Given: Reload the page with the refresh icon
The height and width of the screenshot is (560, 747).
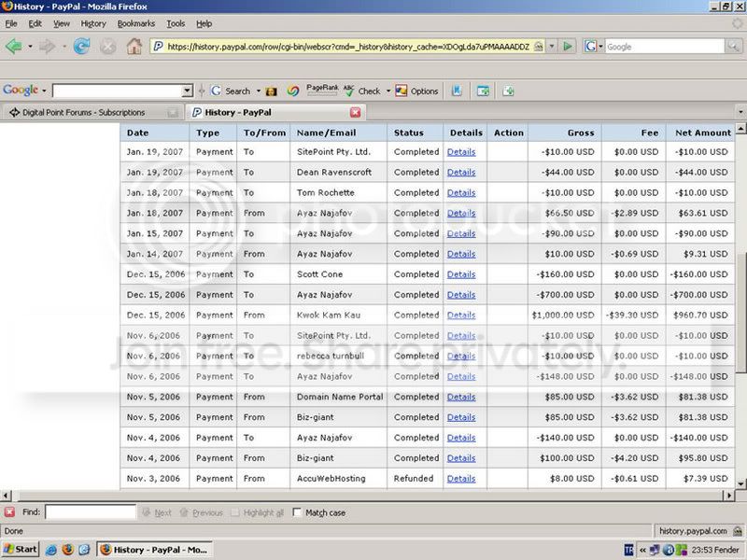Looking at the screenshot, I should point(82,47).
